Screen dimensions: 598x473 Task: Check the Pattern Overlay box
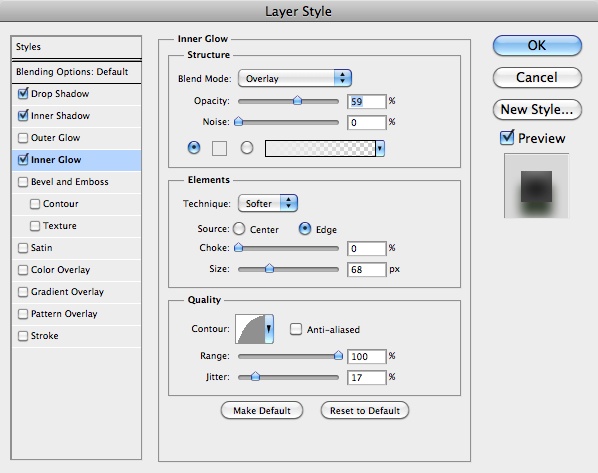coord(23,314)
